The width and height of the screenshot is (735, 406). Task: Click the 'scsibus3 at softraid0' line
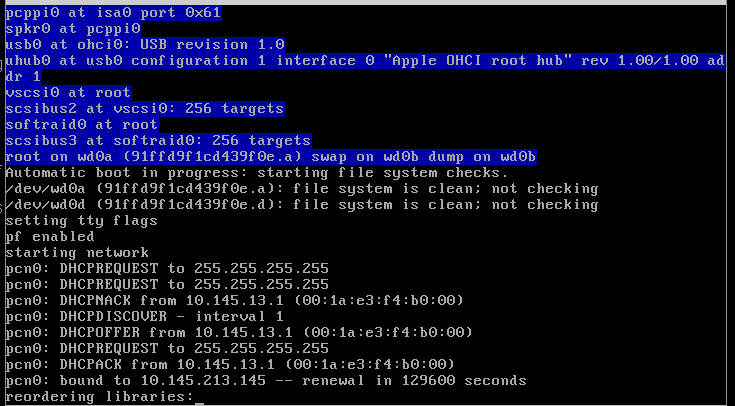point(158,141)
